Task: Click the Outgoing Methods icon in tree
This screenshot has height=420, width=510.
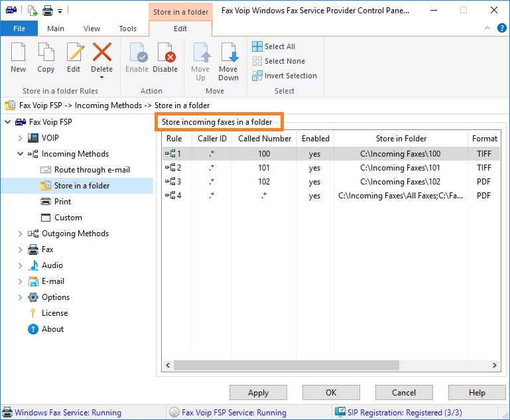Action: point(33,234)
